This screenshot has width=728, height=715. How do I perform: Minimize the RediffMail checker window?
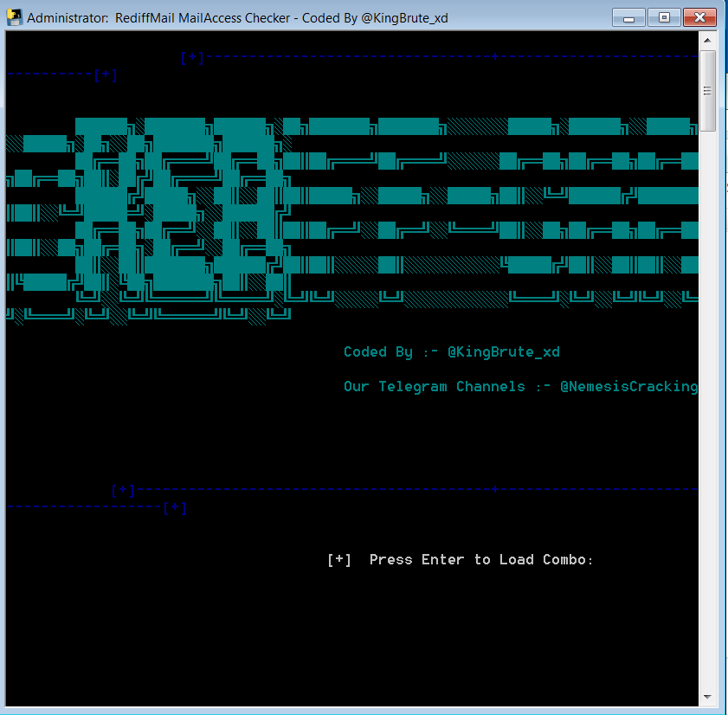click(x=628, y=16)
